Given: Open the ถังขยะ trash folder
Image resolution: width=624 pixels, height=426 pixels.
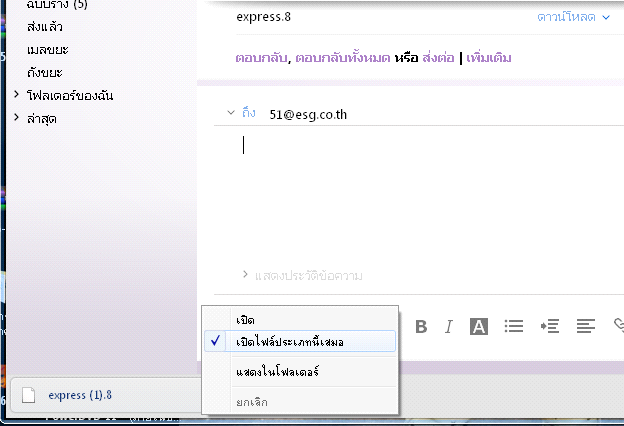Looking at the screenshot, I should pos(47,72).
